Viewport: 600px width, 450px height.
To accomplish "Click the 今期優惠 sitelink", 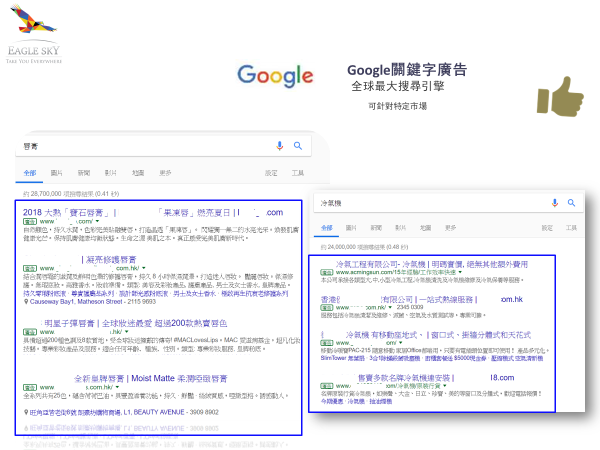I will pyautogui.click(x=332, y=401).
